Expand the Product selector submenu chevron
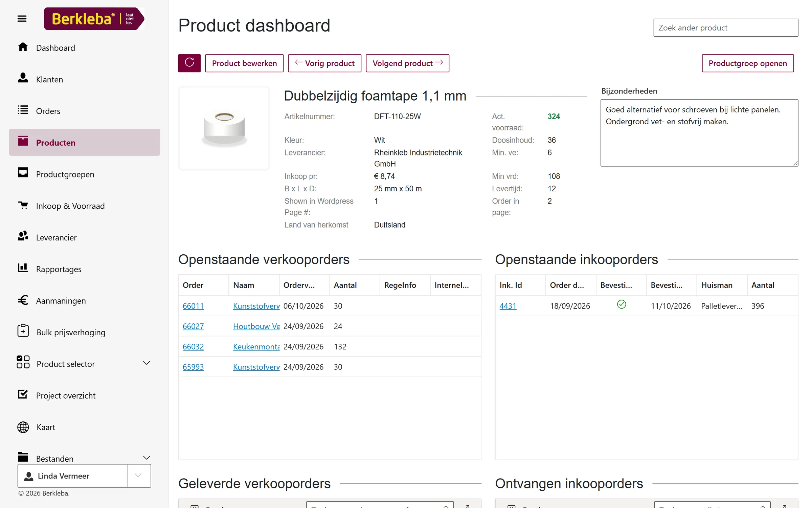 [x=146, y=363]
